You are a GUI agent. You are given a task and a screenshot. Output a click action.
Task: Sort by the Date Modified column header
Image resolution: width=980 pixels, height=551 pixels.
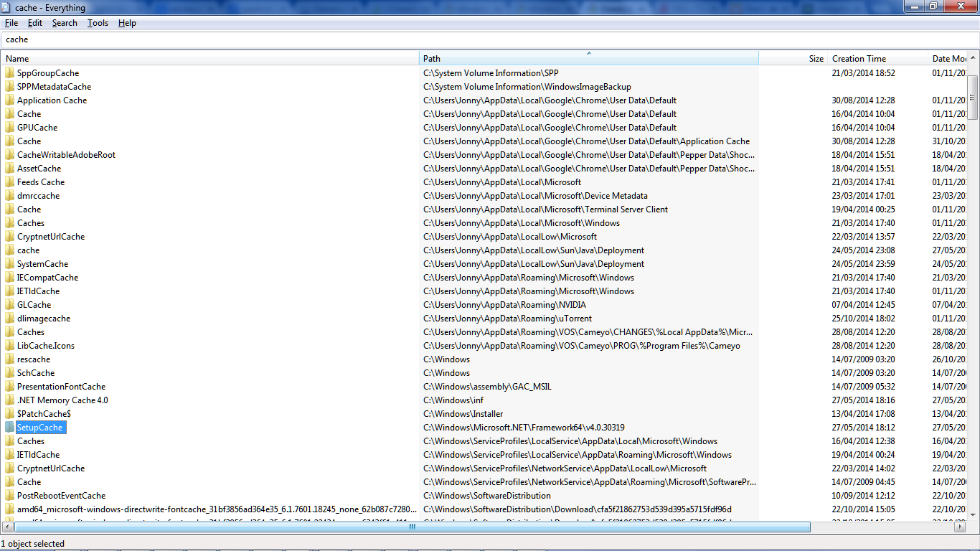[x=948, y=59]
